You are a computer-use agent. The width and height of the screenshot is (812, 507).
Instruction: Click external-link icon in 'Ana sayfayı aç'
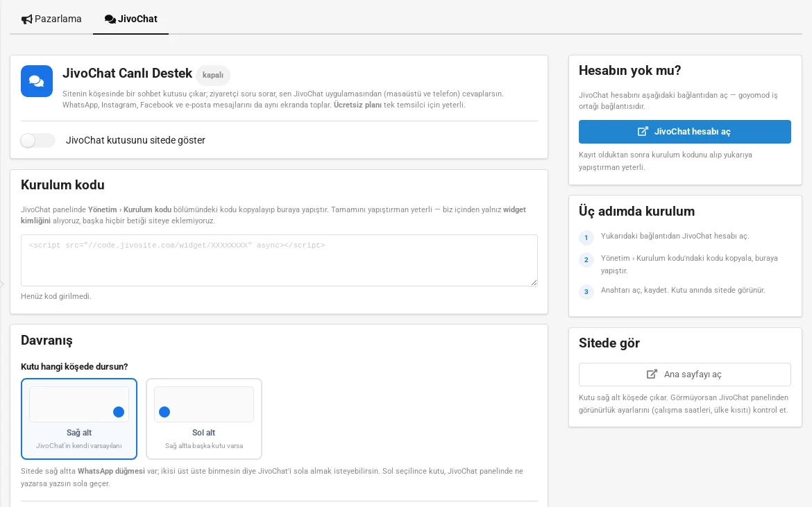click(652, 374)
